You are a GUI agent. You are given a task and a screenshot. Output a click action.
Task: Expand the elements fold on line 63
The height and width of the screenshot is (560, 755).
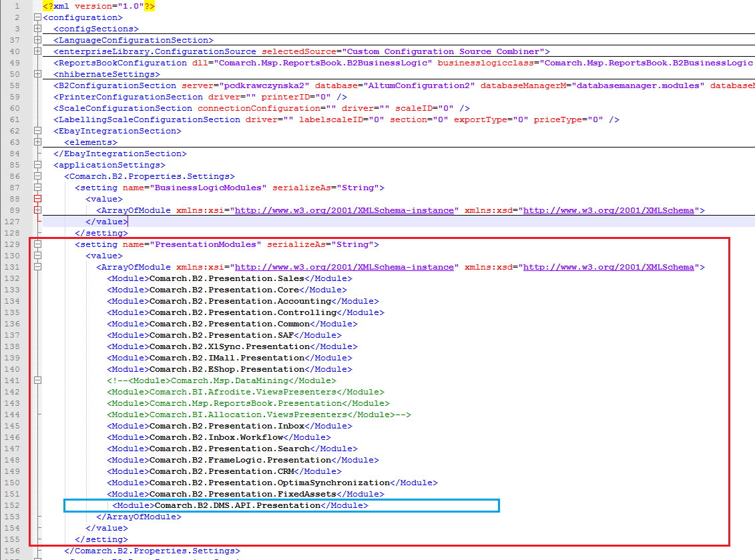click(37, 142)
